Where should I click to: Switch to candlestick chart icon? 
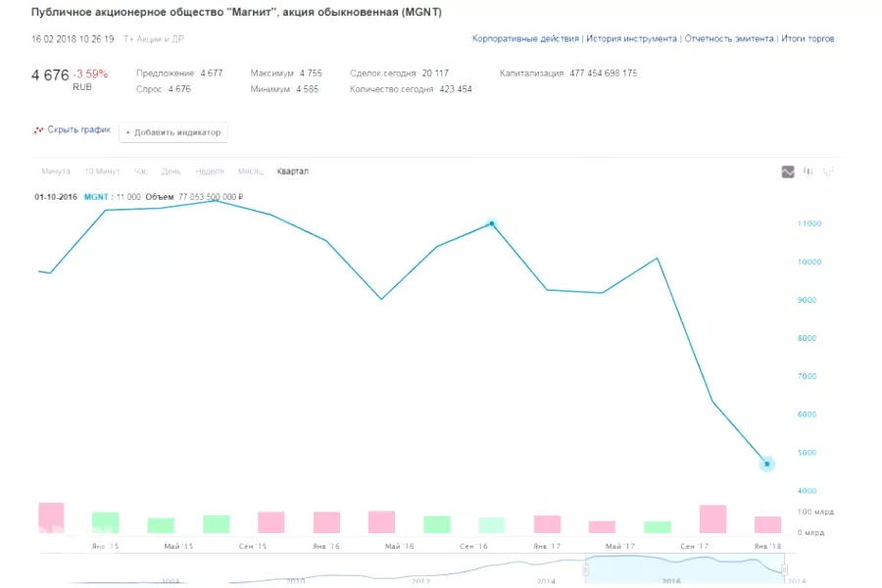[x=808, y=171]
